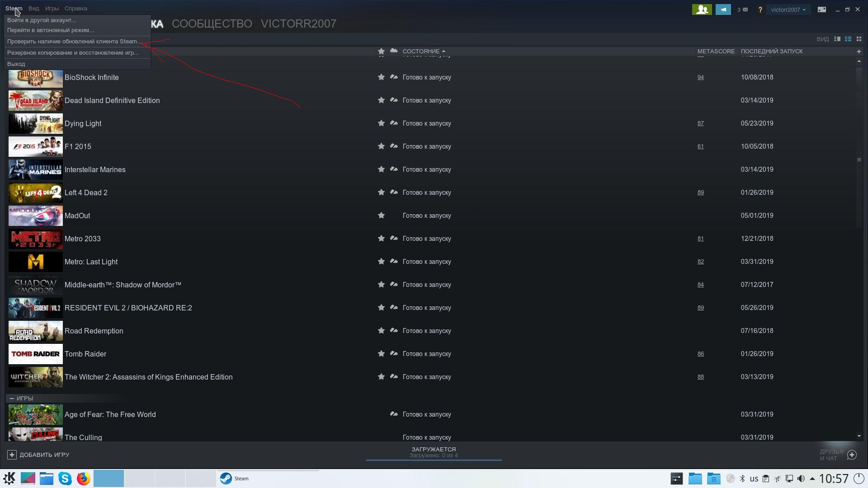
Task: Open the victorr2007 account dropdown
Action: (x=788, y=9)
